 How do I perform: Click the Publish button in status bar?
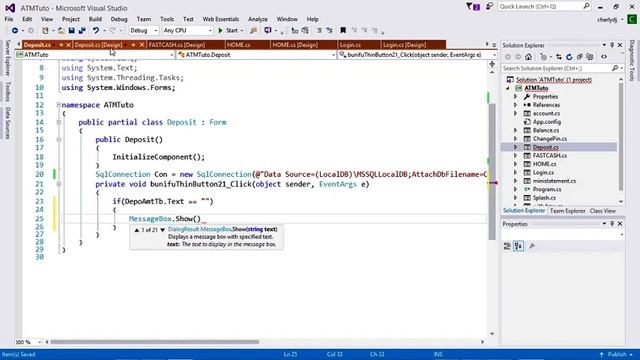click(x=616, y=354)
